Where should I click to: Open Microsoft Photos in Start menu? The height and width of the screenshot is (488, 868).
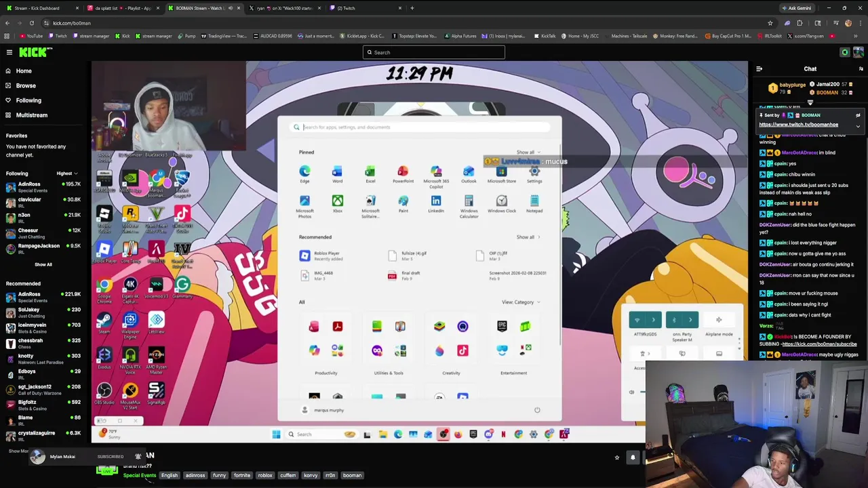point(304,205)
